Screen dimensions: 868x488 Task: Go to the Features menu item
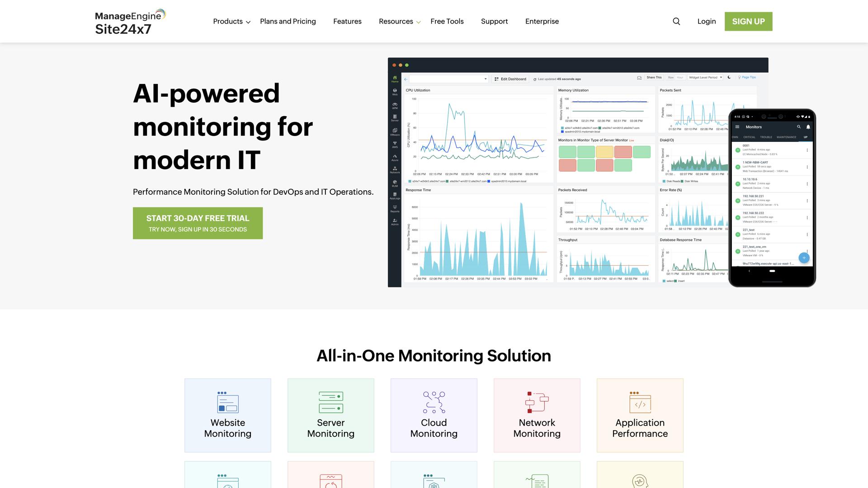pos(347,22)
